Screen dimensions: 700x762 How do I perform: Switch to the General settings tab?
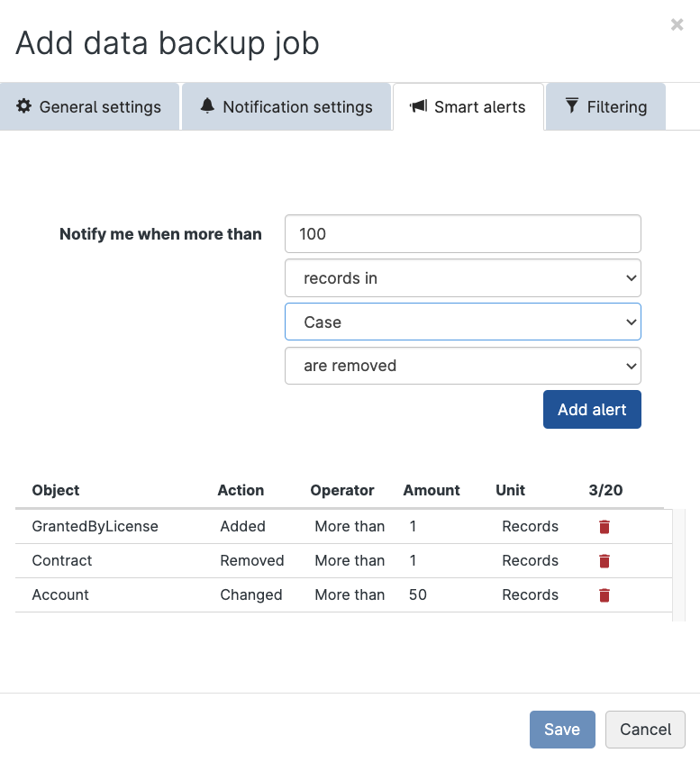pos(89,107)
